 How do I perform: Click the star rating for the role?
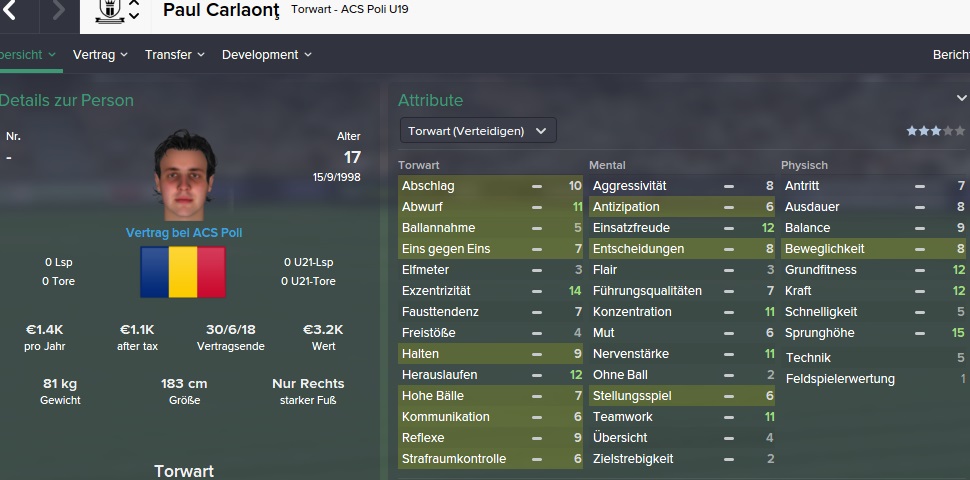point(935,131)
